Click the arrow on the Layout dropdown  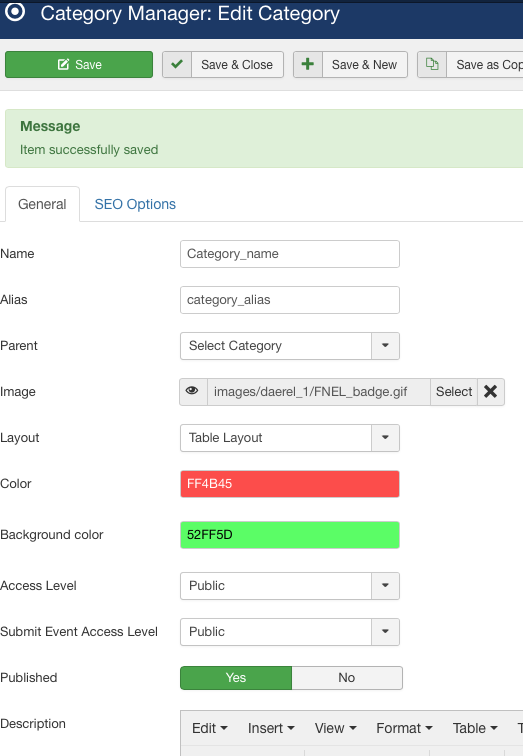385,438
